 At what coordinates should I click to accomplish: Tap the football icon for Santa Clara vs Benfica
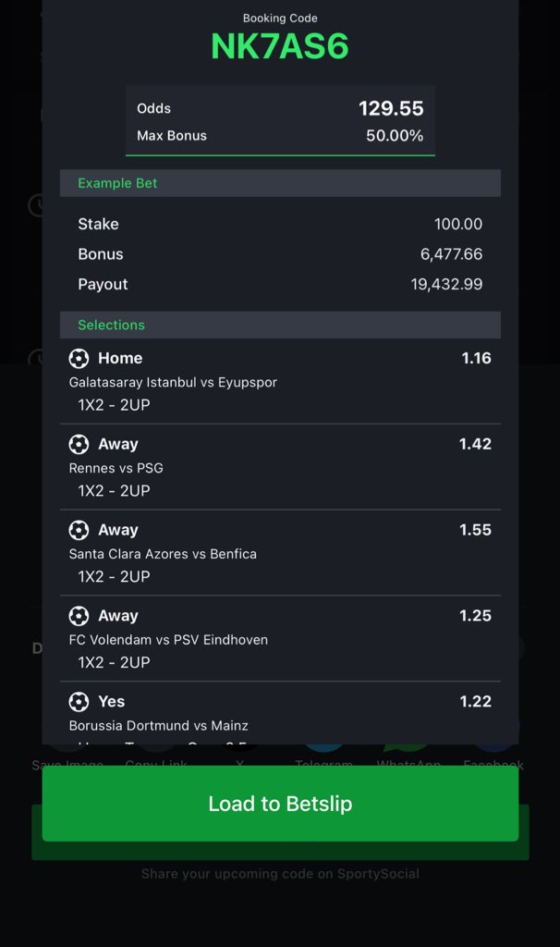click(79, 530)
